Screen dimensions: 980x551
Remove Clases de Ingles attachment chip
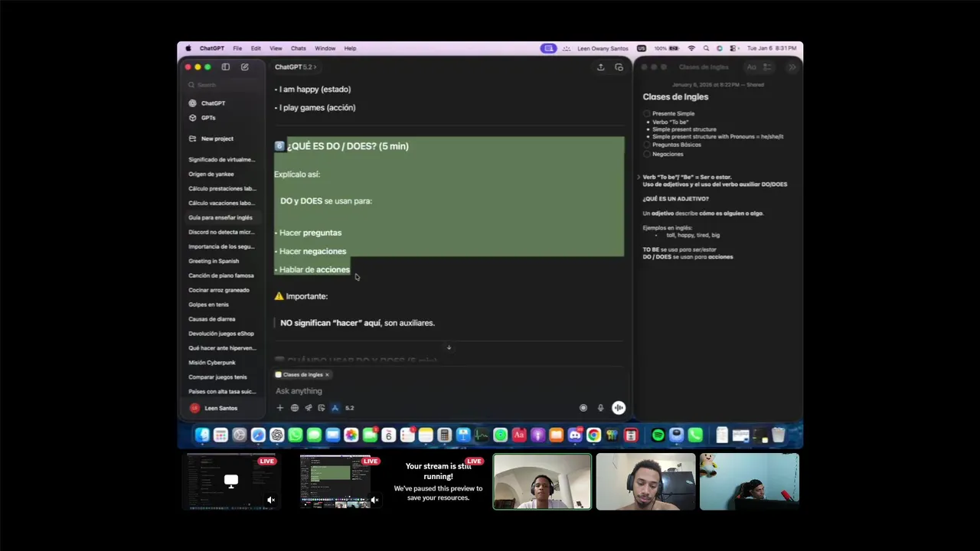(327, 375)
